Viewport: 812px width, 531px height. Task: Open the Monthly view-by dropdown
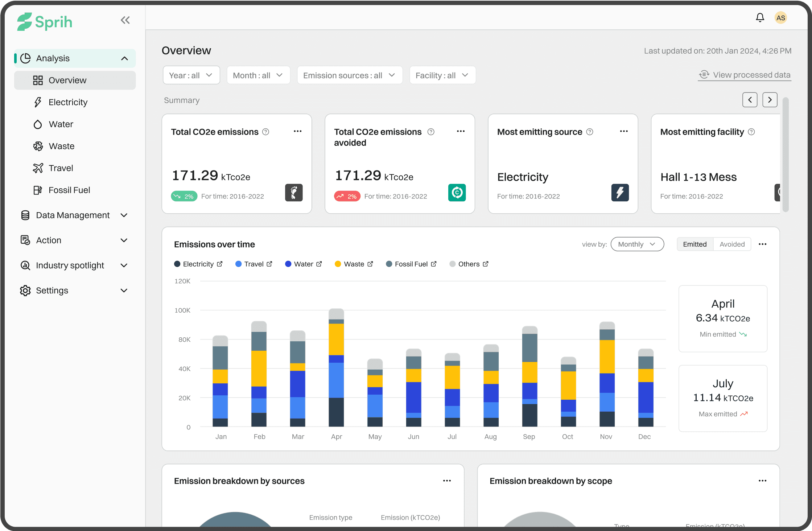(x=637, y=244)
